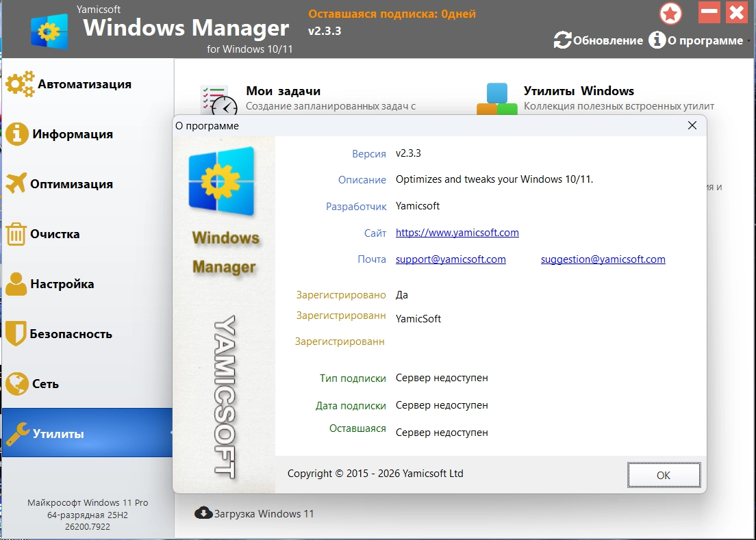Click the Разработчик Yamicsoft value
Viewport: 756px width, 540px height.
click(x=418, y=206)
